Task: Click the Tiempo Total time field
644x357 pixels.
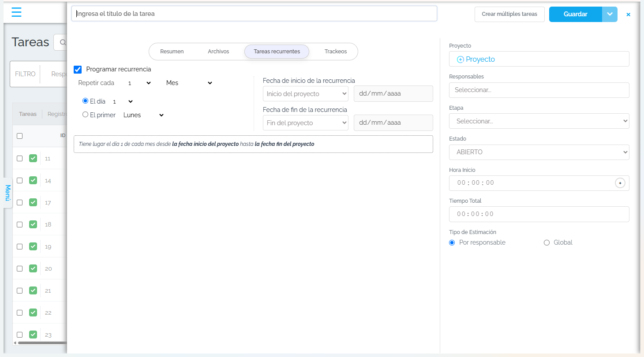Action: coord(539,214)
